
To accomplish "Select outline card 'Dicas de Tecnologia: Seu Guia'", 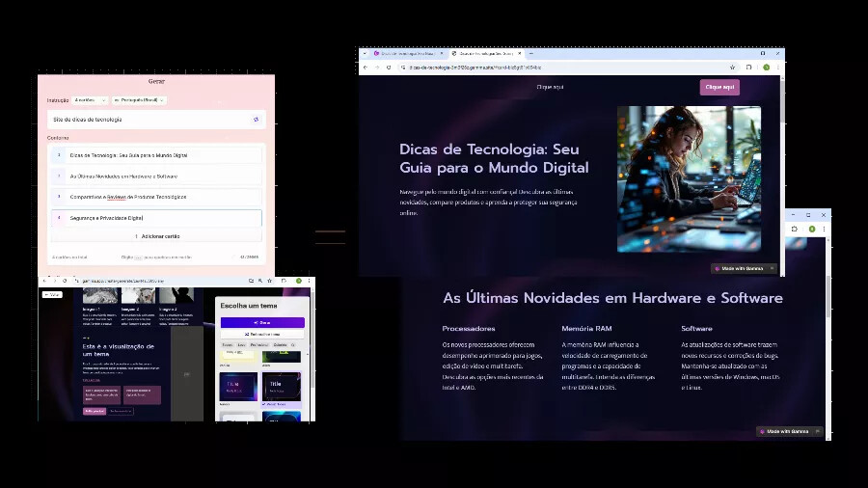I will 156,155.
